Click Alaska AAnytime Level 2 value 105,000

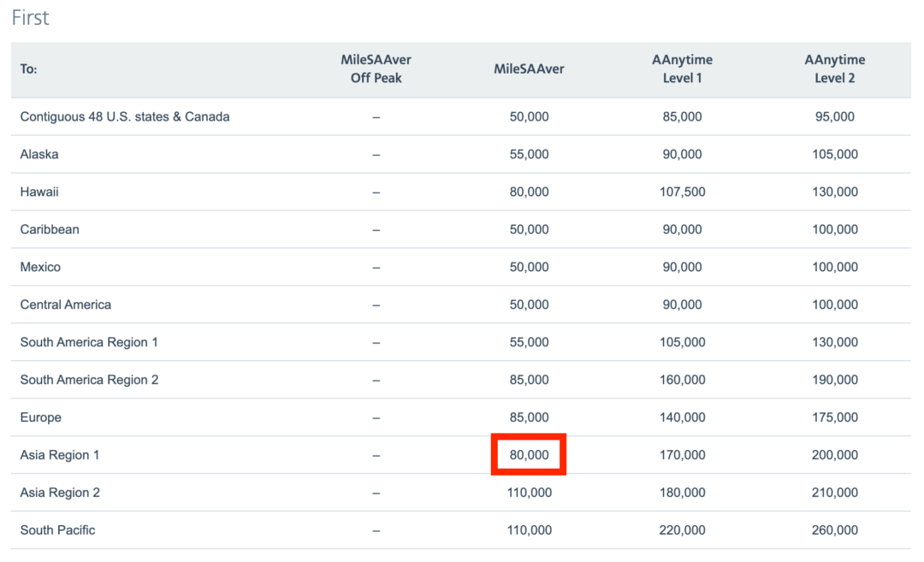[x=834, y=154]
